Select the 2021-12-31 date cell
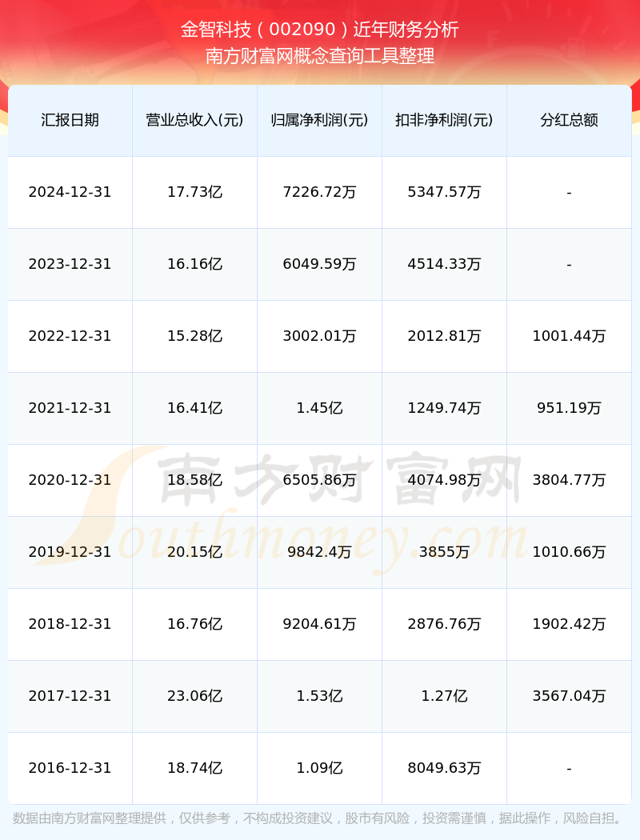 (x=70, y=408)
